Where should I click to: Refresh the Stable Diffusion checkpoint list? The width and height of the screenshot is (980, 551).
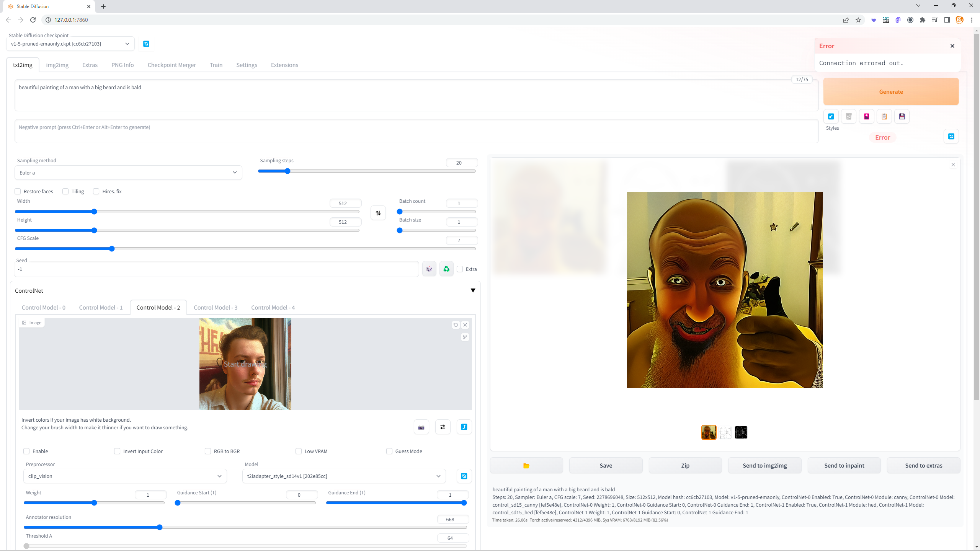[x=146, y=44]
